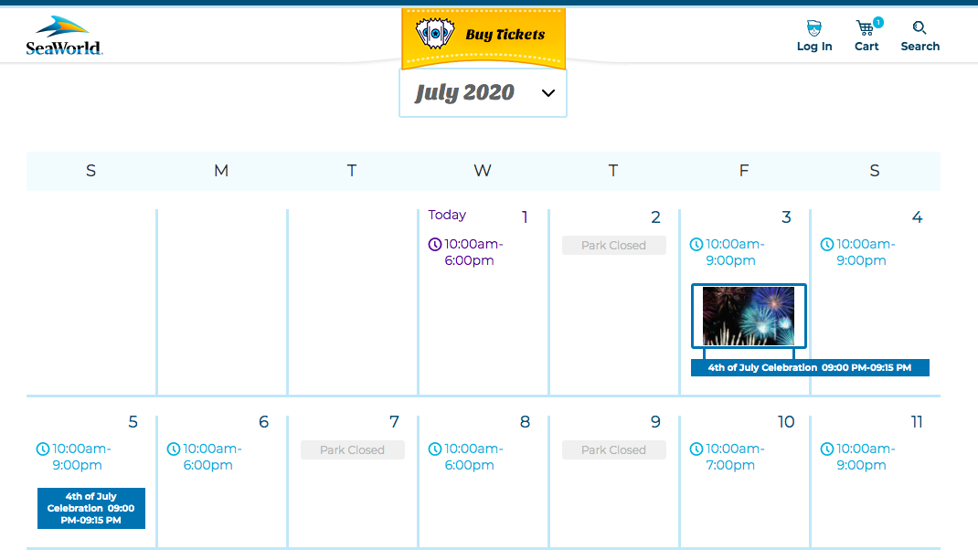Viewport: 978px width, 560px height.
Task: Click the Search magnifier icon
Action: (920, 28)
